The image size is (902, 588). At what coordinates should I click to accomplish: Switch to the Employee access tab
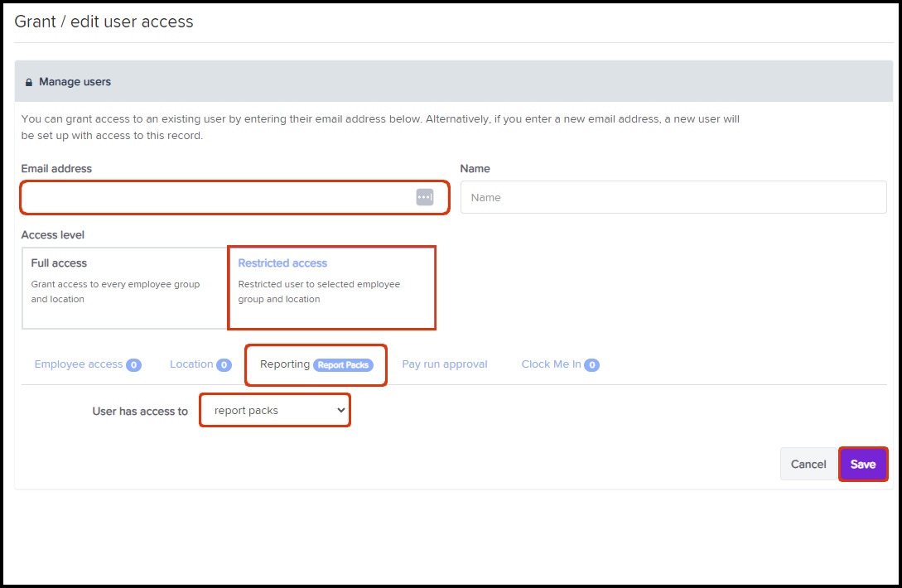tap(79, 364)
